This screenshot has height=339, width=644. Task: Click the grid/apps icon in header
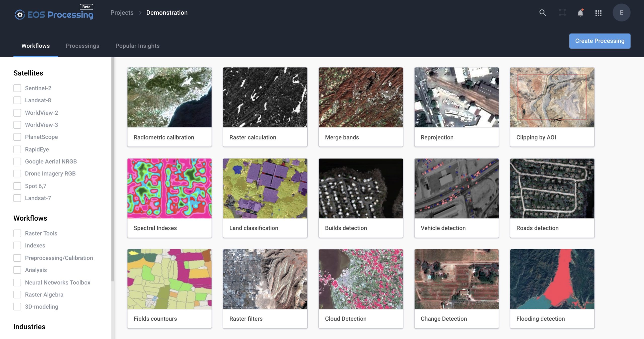tap(598, 12)
